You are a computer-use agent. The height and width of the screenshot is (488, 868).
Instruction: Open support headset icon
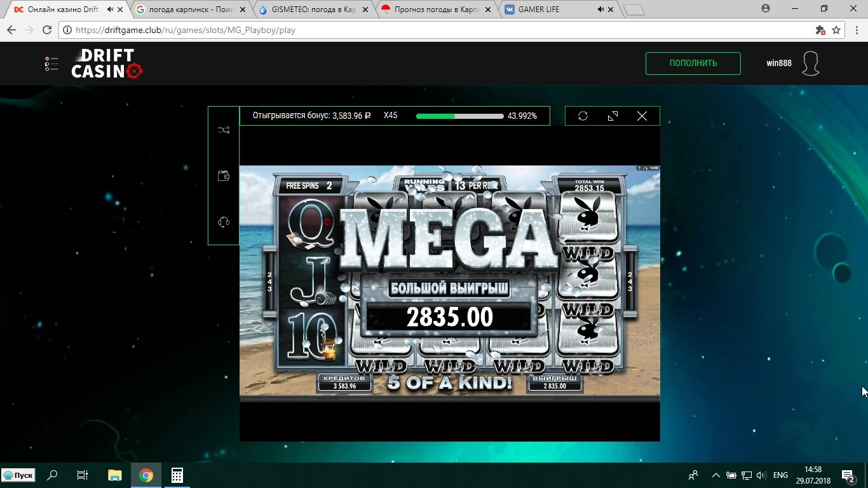[224, 222]
